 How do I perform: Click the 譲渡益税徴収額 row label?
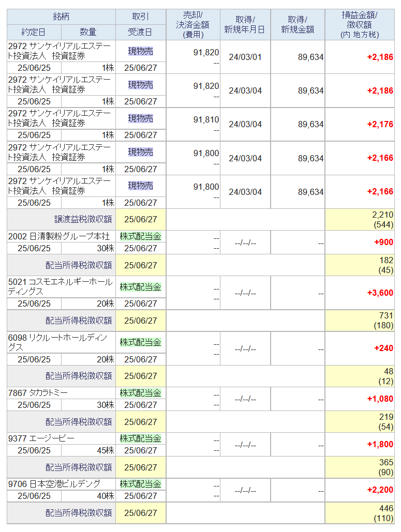[83, 219]
